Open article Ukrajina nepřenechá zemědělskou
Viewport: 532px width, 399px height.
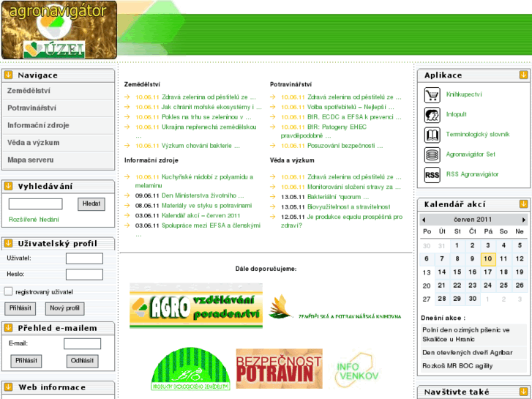(x=209, y=127)
